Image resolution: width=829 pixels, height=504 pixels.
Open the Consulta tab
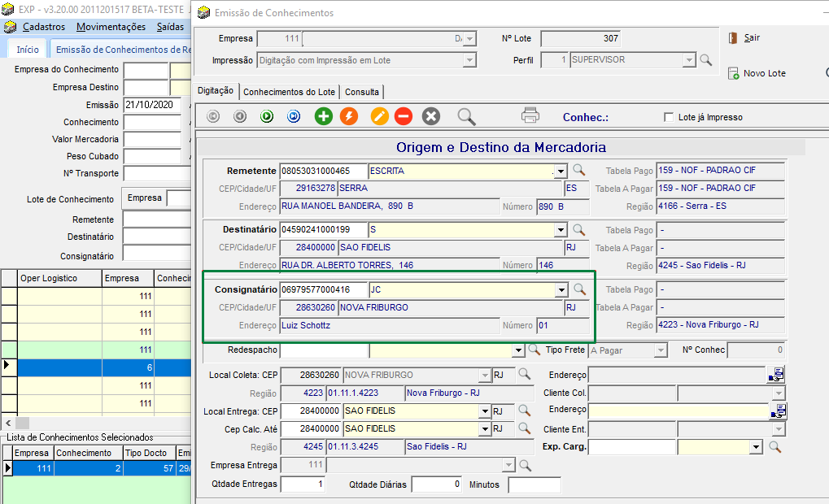click(x=361, y=92)
